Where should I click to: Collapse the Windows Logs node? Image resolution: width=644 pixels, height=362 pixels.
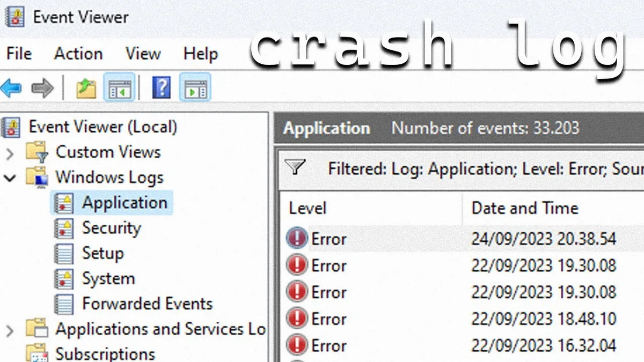click(x=10, y=178)
